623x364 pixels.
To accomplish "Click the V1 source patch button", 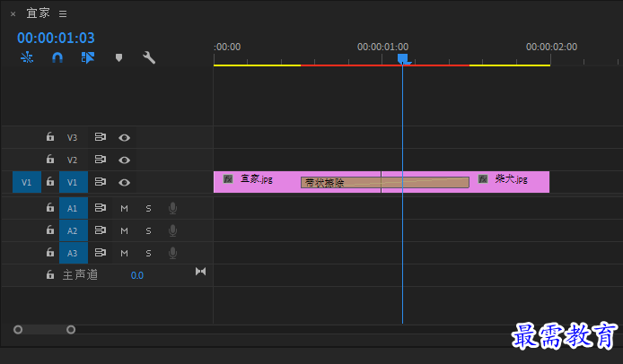I will pos(27,182).
